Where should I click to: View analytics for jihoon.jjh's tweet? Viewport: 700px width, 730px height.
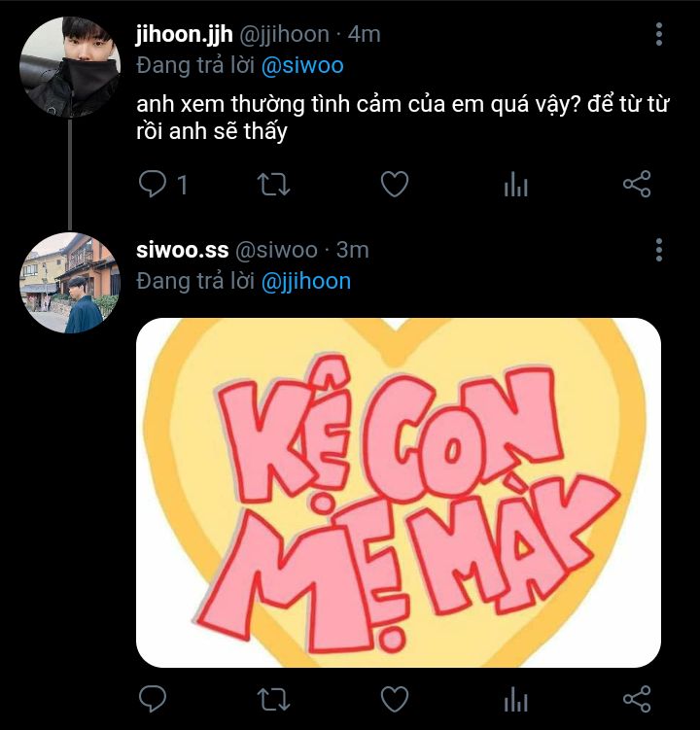(515, 185)
